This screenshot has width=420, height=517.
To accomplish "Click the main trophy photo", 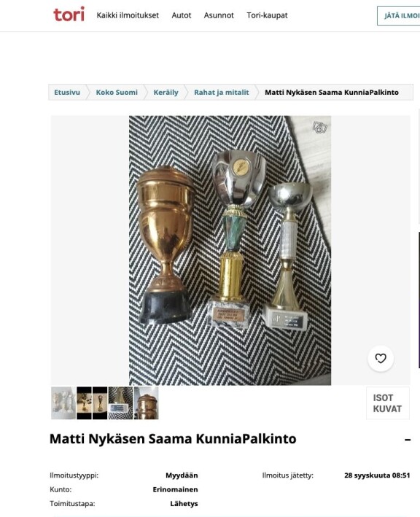I will pyautogui.click(x=230, y=250).
